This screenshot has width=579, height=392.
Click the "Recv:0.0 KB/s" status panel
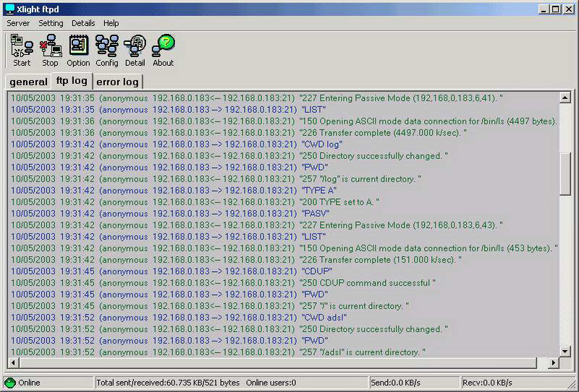(517, 383)
